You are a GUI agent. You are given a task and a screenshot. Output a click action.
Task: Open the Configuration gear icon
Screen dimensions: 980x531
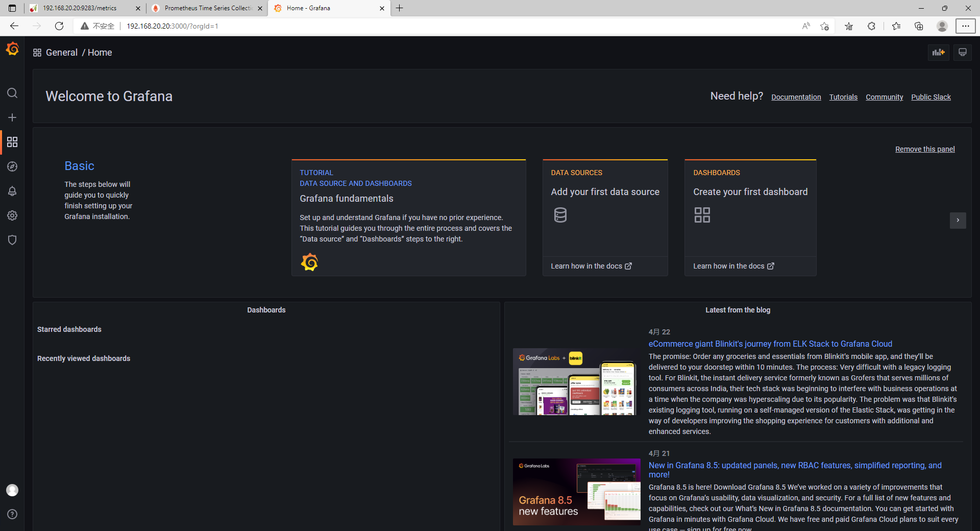pos(12,215)
